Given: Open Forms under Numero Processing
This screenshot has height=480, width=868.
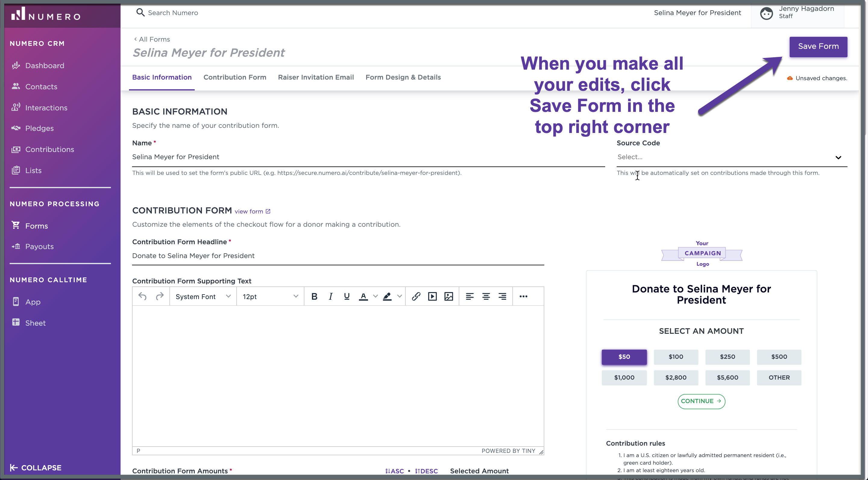Looking at the screenshot, I should (30, 226).
